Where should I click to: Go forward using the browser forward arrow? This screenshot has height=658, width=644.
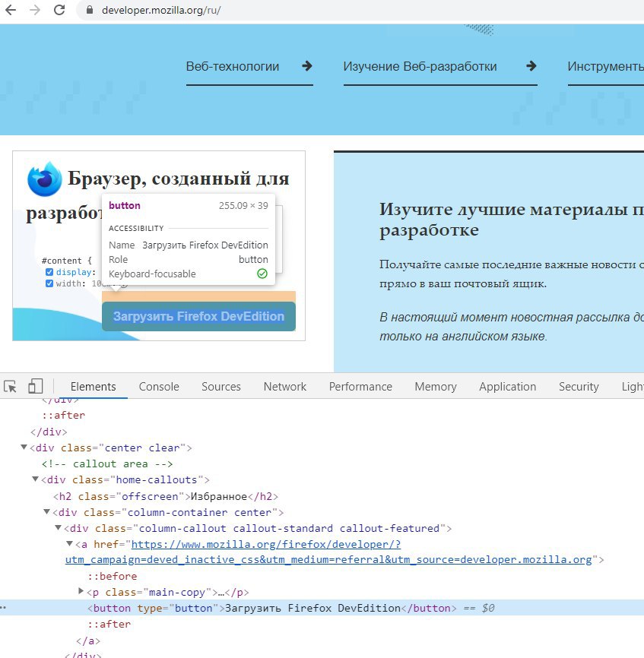(35, 10)
